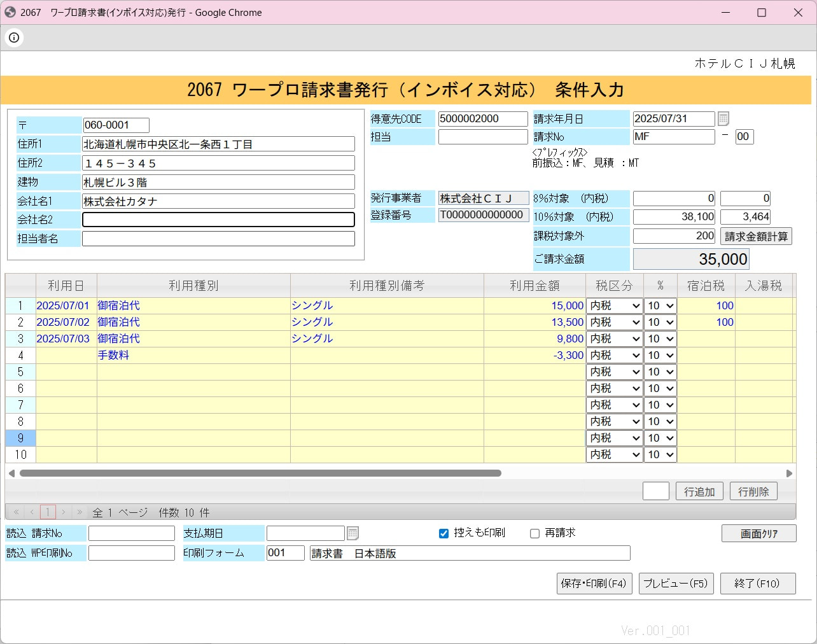Open the % rate dropdown in row 9
The height and width of the screenshot is (644, 817).
coord(660,438)
